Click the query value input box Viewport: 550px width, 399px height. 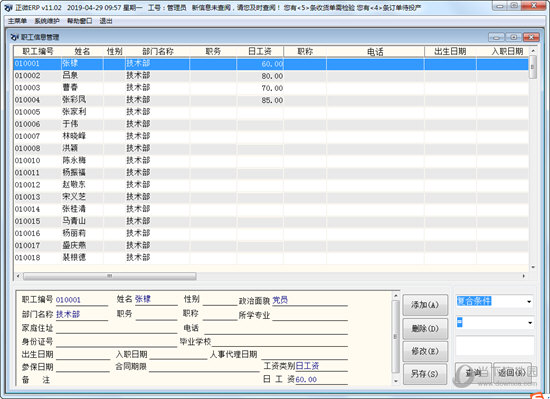point(495,345)
